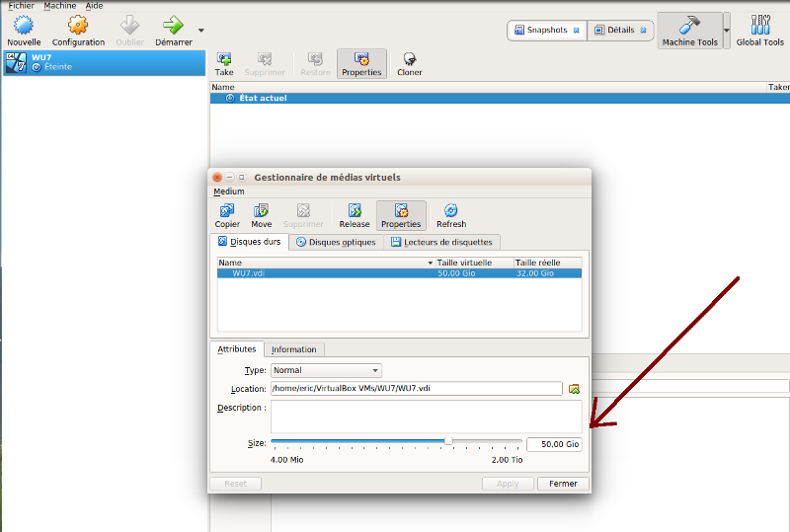Image resolution: width=790 pixels, height=532 pixels.
Task: Click the Nouvelle machine icon
Action: pos(24,26)
